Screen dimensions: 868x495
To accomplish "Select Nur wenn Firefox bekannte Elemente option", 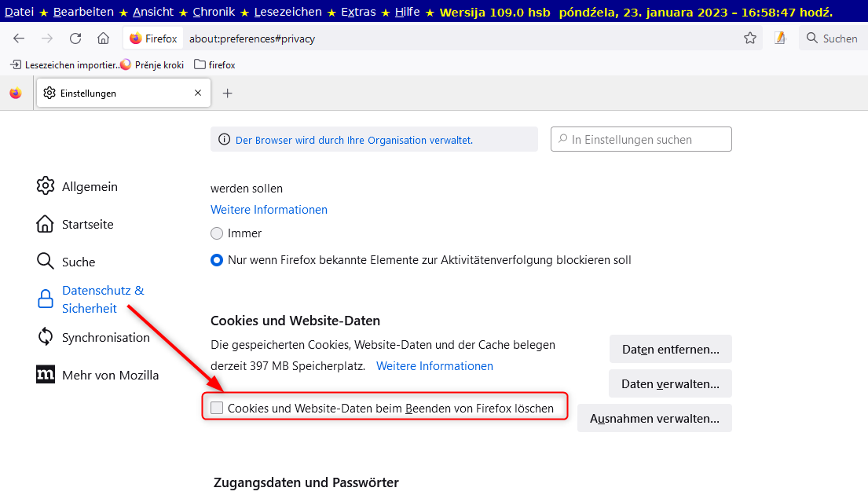I will coord(217,260).
